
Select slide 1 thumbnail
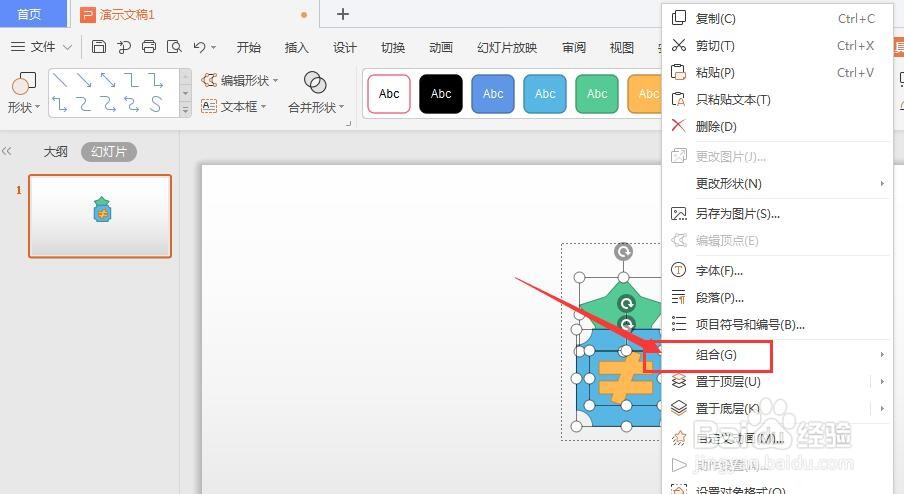click(100, 216)
